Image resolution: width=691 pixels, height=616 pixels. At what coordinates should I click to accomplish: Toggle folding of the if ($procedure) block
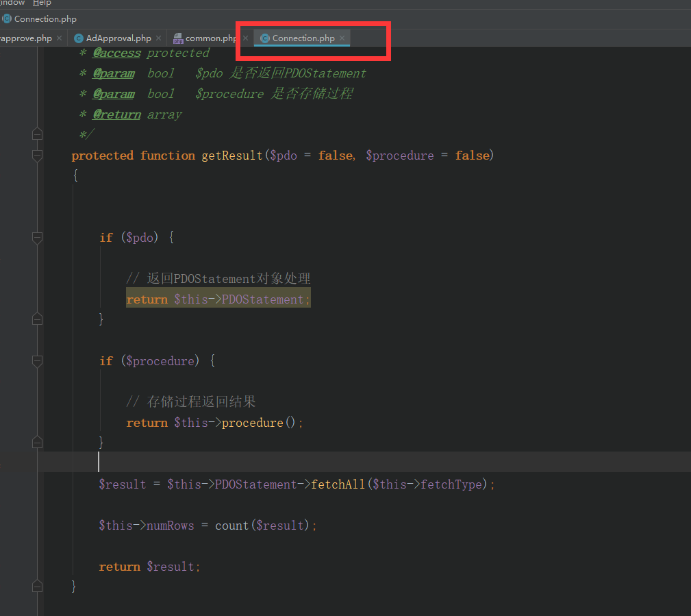pyautogui.click(x=38, y=361)
